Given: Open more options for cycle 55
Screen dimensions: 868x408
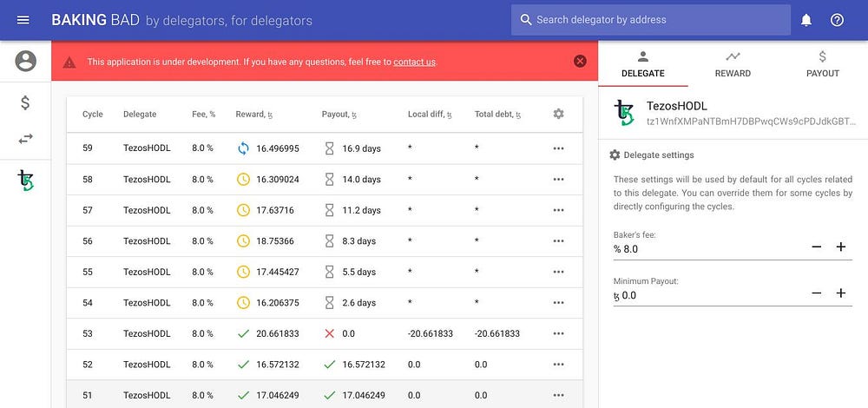Looking at the screenshot, I should tap(558, 272).
